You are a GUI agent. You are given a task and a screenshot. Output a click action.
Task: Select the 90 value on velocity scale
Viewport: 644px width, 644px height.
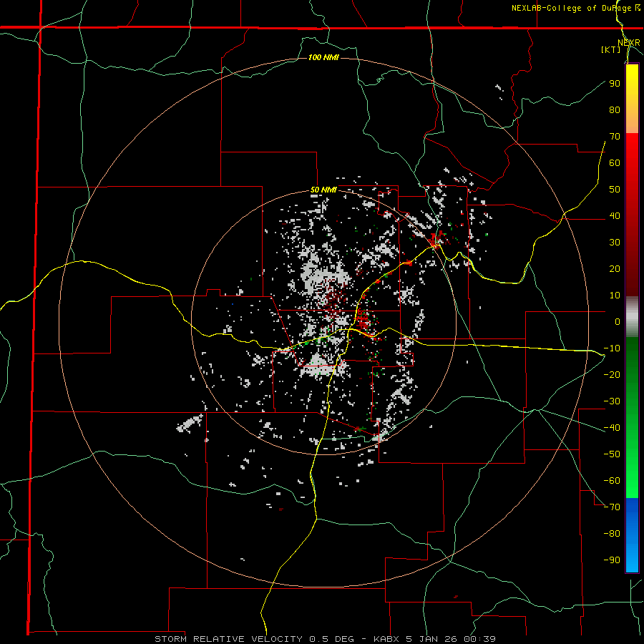615,84
